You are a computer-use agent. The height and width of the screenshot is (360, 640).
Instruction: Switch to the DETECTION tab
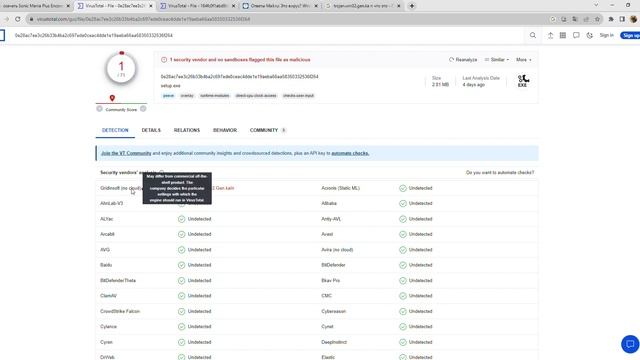tap(115, 130)
